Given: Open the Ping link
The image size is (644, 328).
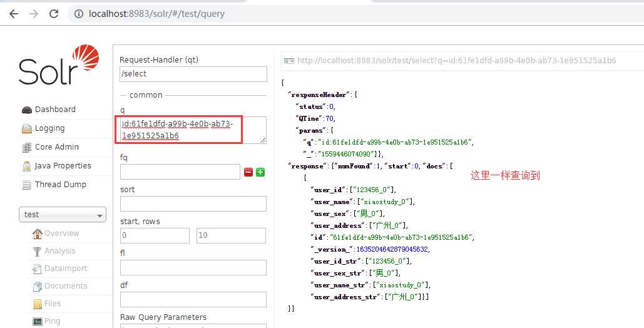Looking at the screenshot, I should click(x=52, y=321).
